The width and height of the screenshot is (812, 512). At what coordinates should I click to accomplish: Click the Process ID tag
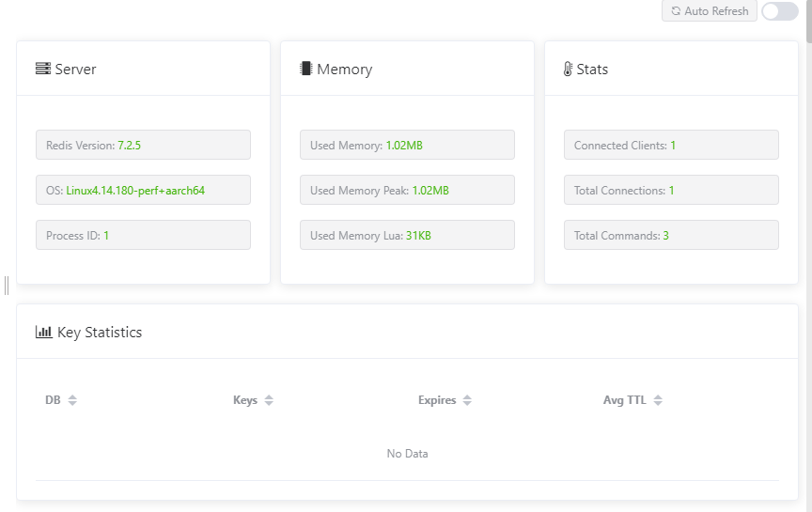pos(143,235)
